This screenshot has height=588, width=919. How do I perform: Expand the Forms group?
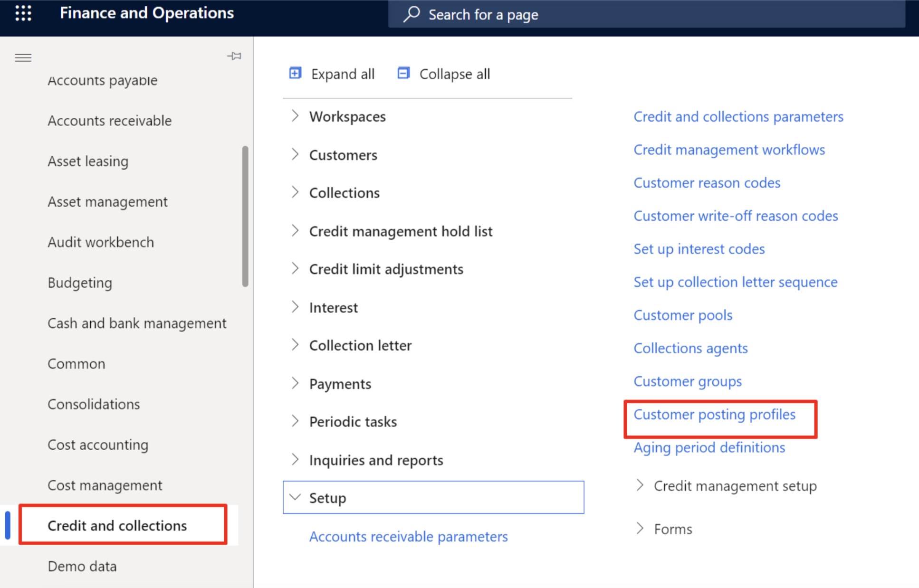pyautogui.click(x=640, y=529)
